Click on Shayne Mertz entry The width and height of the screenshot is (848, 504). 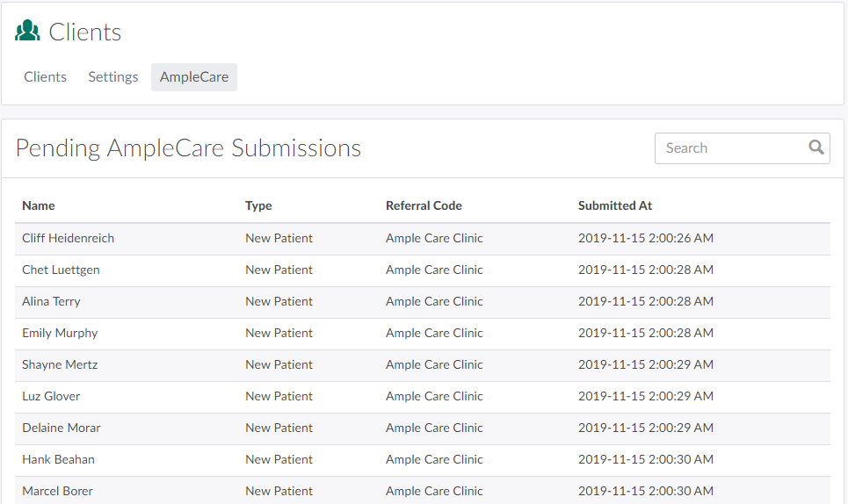coord(60,364)
